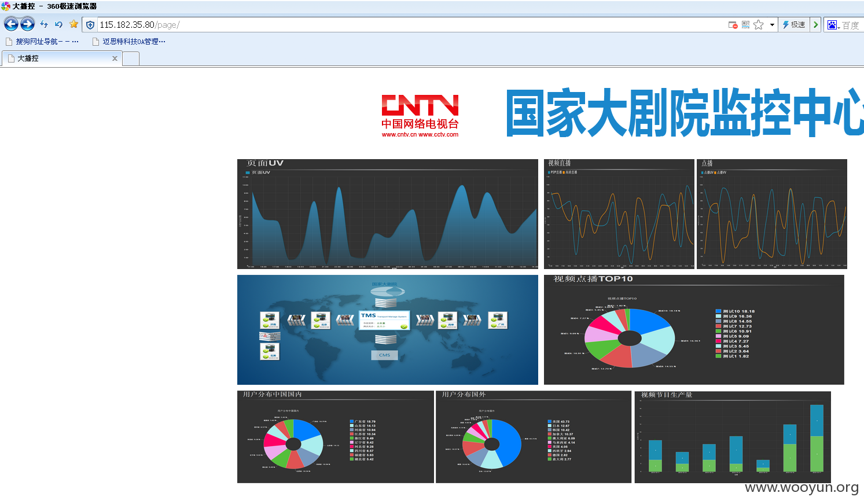Open the 视频直播 line chart panel

pos(619,214)
